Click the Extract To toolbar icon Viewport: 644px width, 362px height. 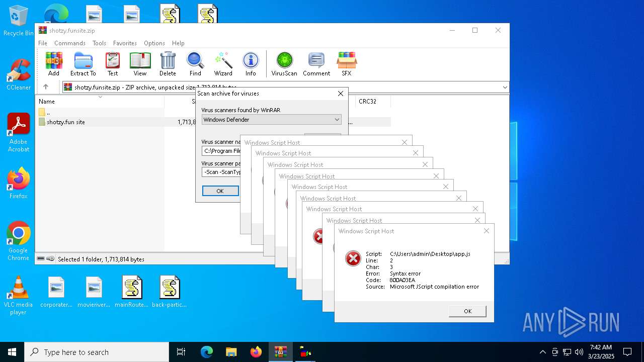[83, 64]
